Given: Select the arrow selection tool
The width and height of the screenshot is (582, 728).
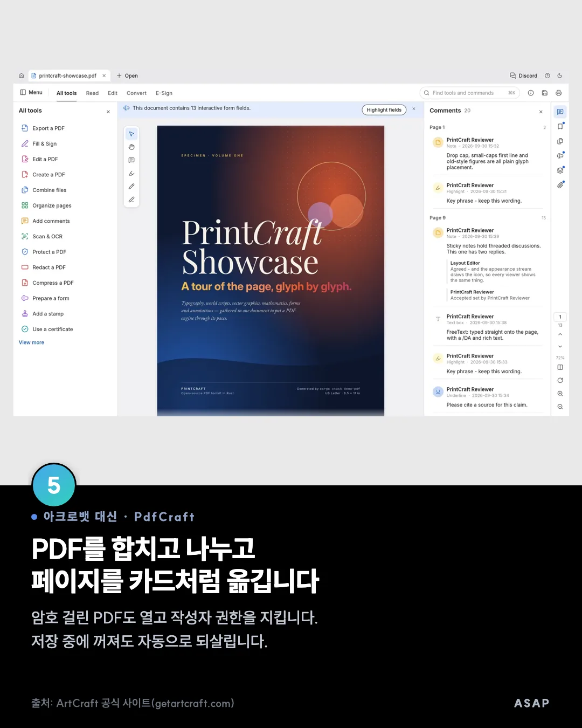Looking at the screenshot, I should [131, 134].
